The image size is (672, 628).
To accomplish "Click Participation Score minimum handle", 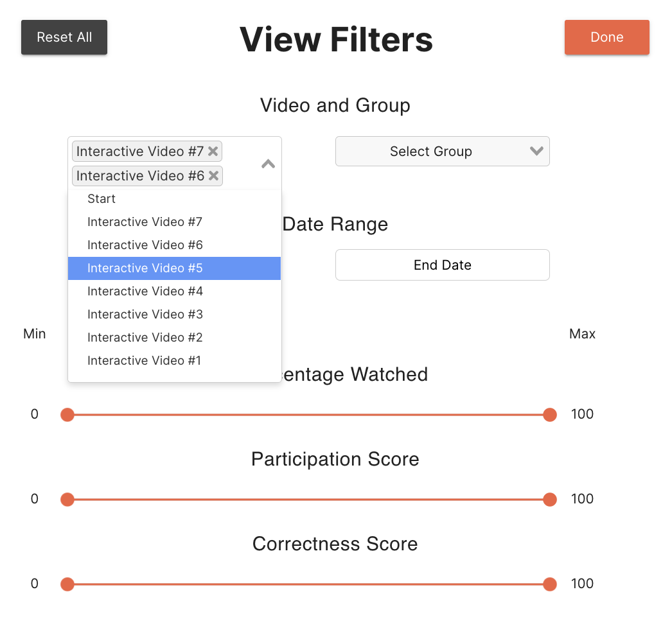I will [67, 500].
